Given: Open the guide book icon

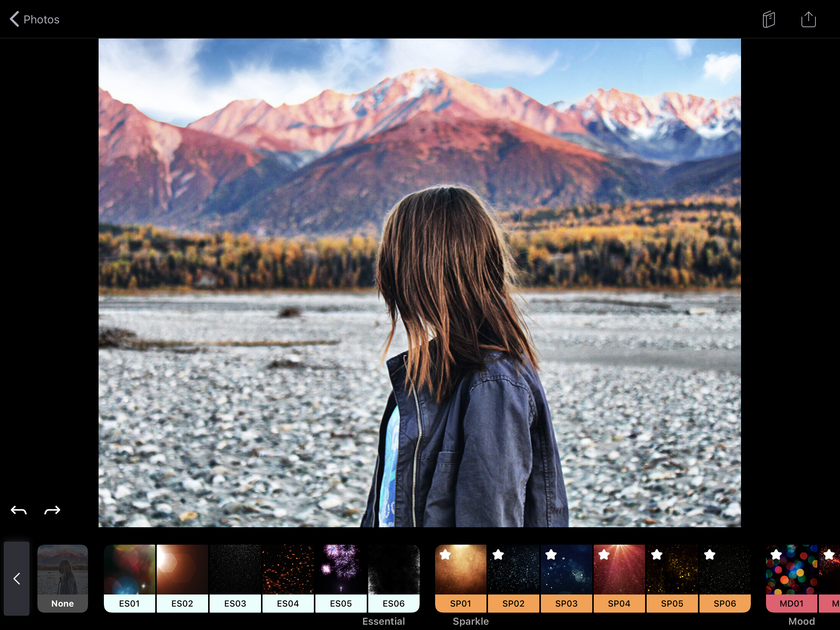Looking at the screenshot, I should point(769,19).
